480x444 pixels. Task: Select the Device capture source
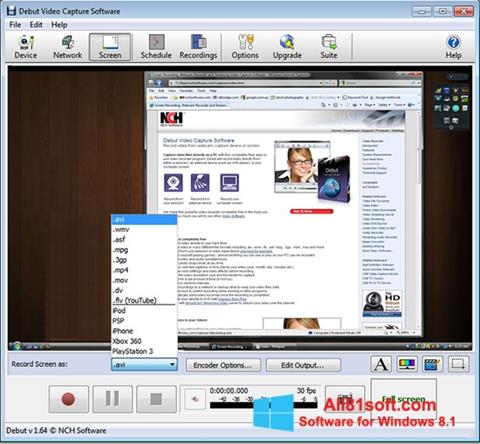(x=26, y=47)
